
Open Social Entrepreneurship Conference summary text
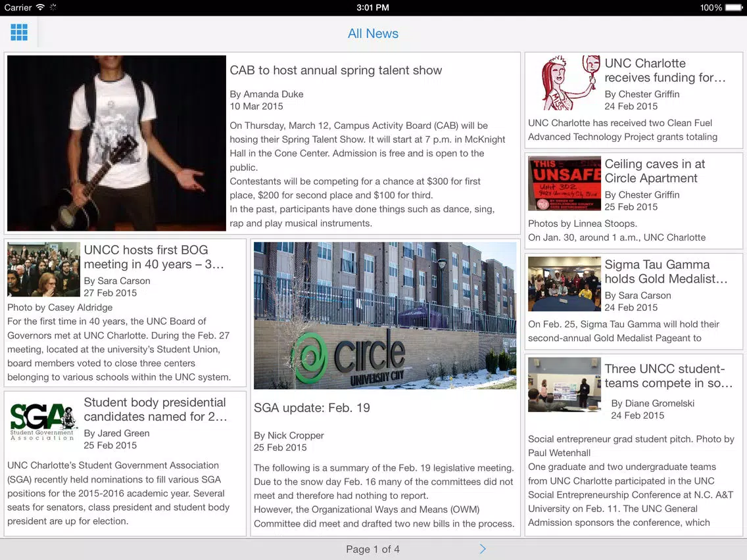tap(631, 481)
